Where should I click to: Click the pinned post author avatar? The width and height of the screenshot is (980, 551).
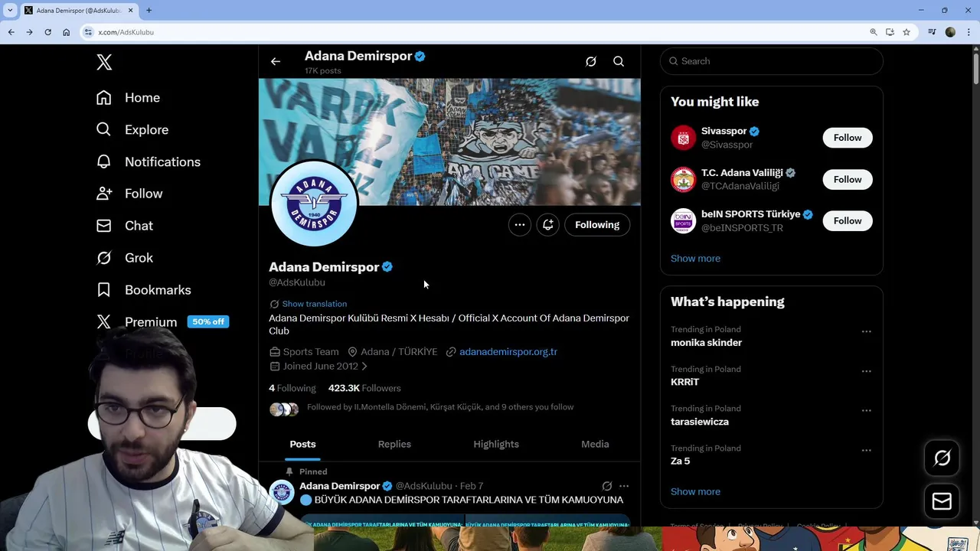[282, 492]
